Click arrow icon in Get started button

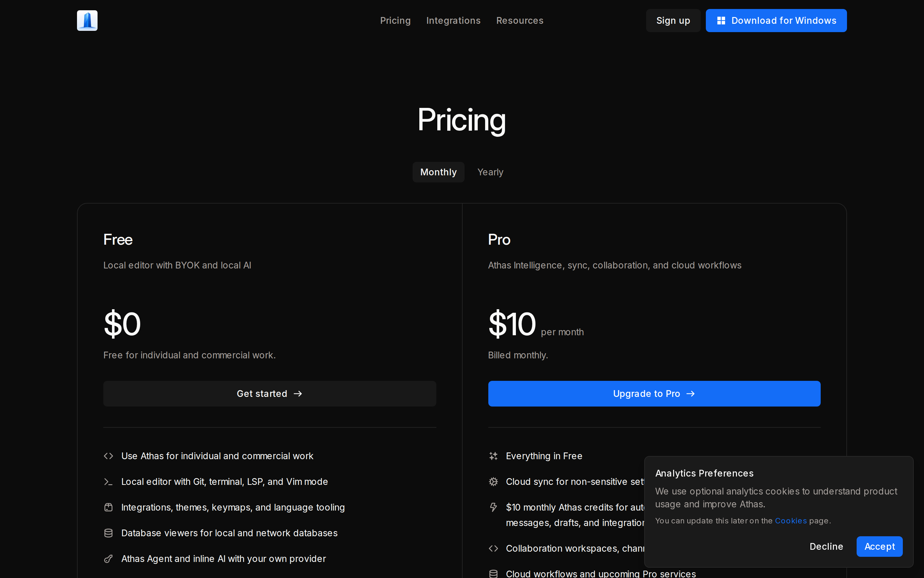coord(298,394)
